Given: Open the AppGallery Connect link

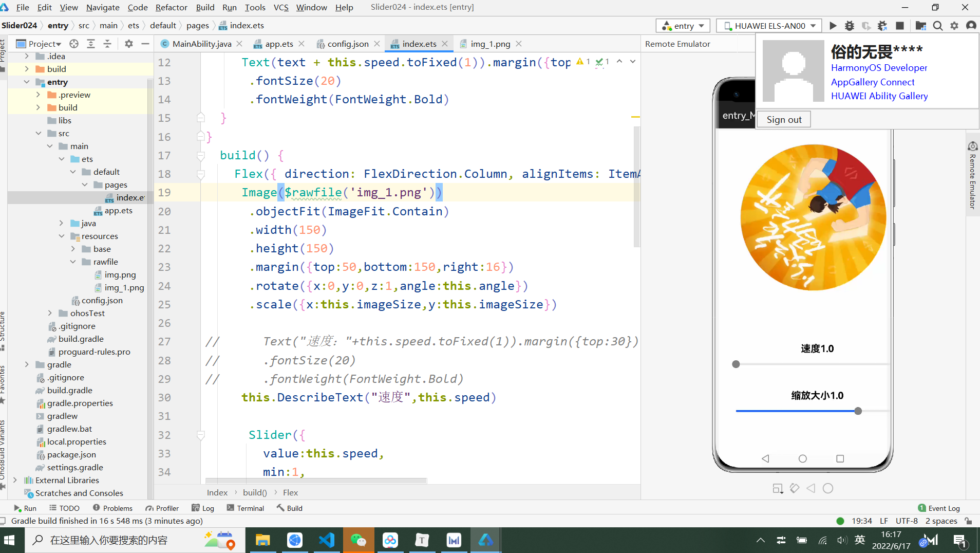Looking at the screenshot, I should tap(873, 82).
